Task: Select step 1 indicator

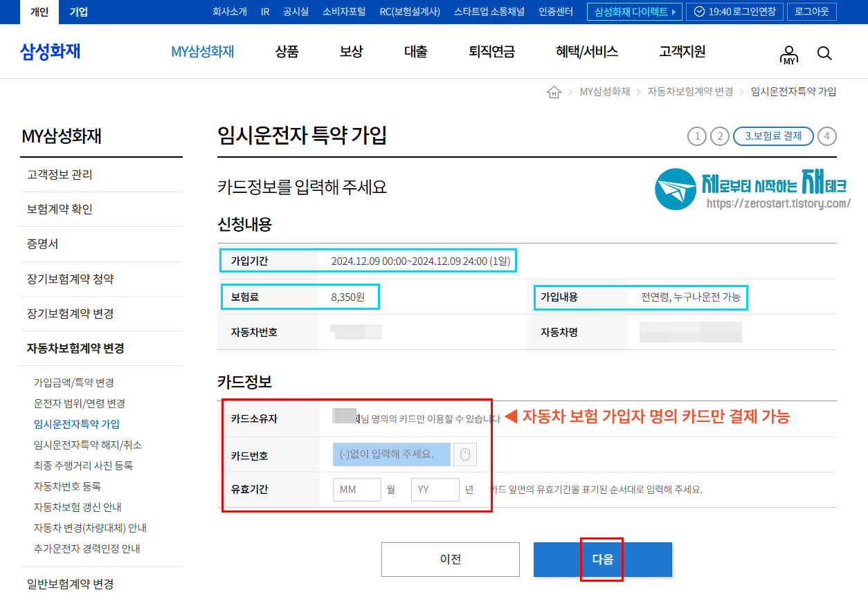Action: tap(697, 136)
